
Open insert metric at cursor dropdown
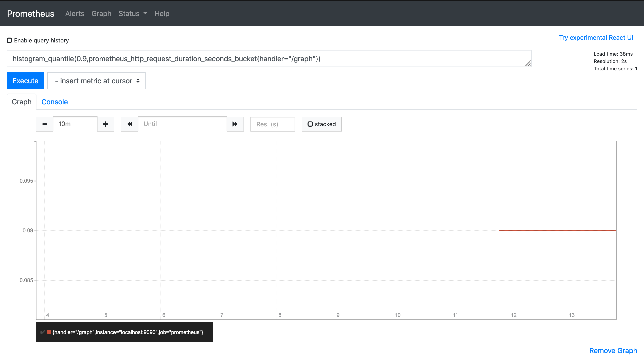click(96, 81)
